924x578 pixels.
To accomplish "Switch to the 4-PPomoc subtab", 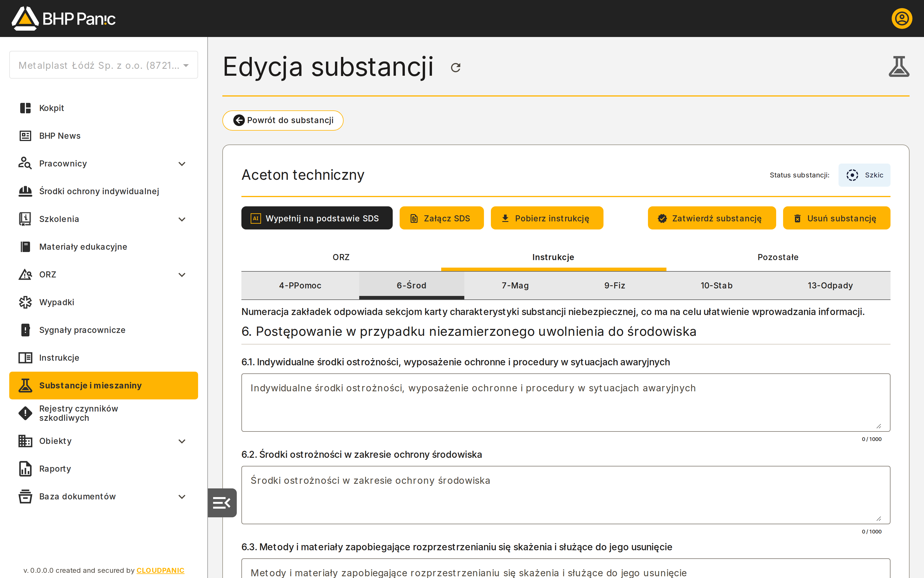I will click(300, 286).
